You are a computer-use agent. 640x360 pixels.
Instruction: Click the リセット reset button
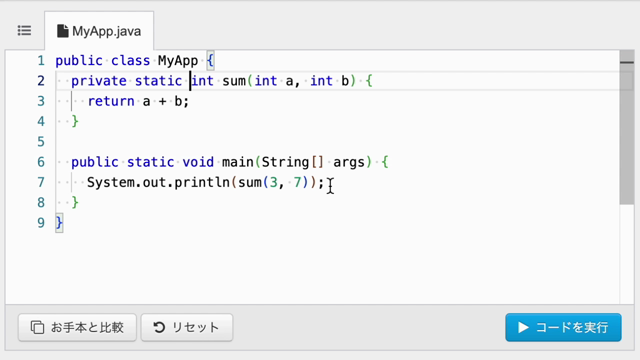click(187, 327)
